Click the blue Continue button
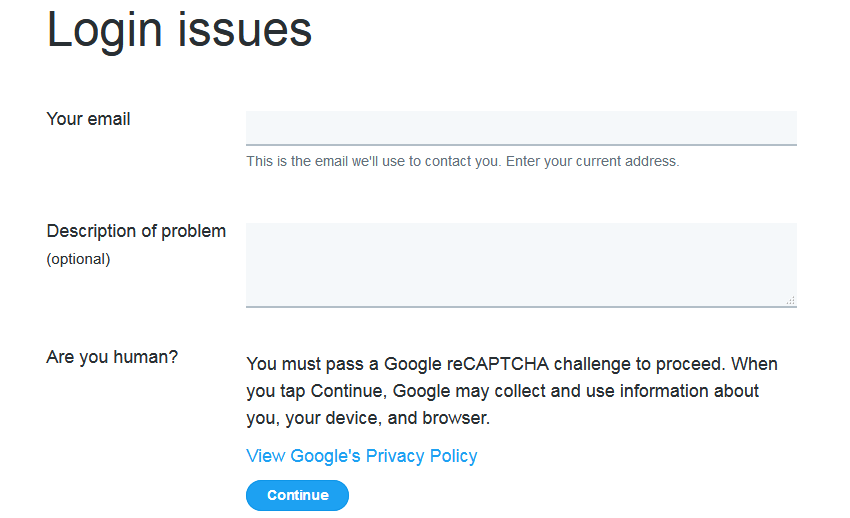 [x=297, y=495]
